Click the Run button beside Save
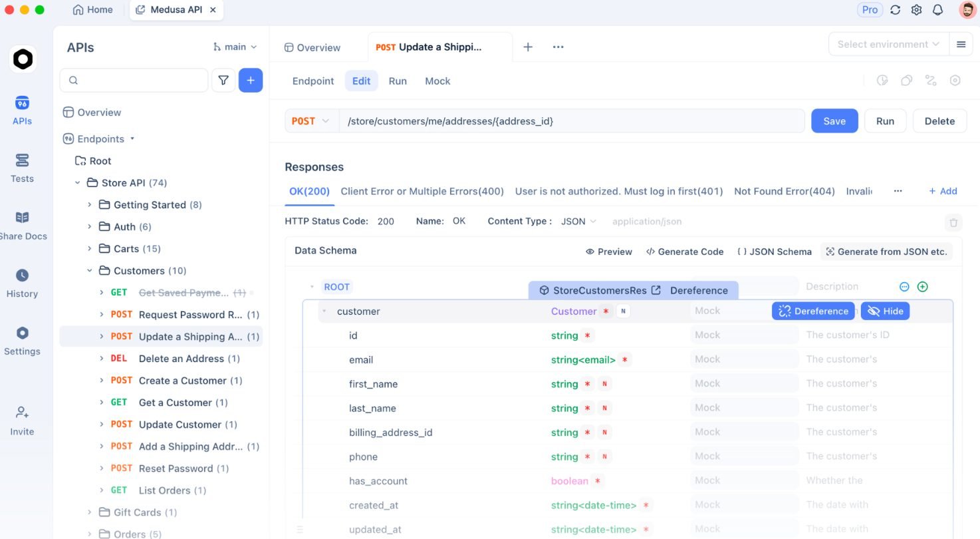This screenshot has width=980, height=539. coord(885,121)
